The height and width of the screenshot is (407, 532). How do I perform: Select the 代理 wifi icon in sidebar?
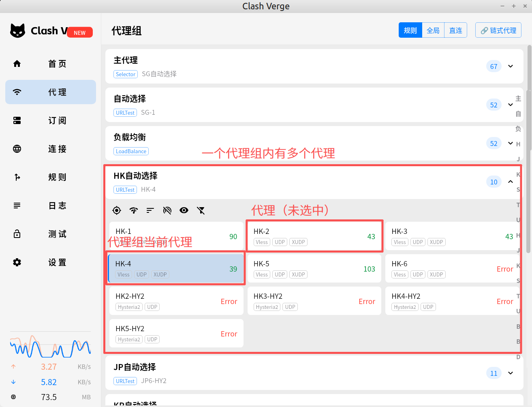tap(17, 92)
